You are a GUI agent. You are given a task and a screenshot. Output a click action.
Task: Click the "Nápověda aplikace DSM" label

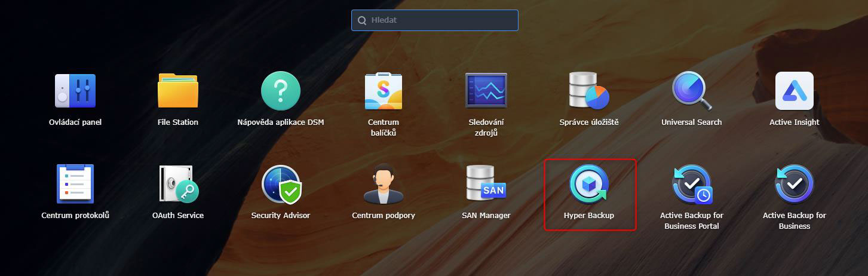point(281,122)
